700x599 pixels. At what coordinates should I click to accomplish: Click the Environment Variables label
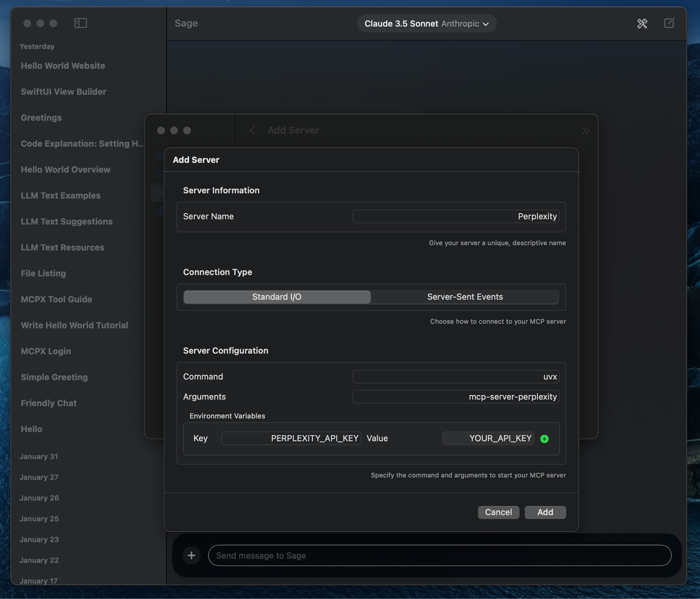pyautogui.click(x=227, y=416)
